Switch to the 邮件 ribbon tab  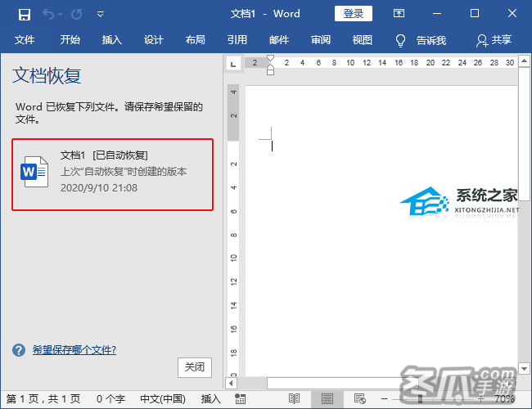pos(279,40)
